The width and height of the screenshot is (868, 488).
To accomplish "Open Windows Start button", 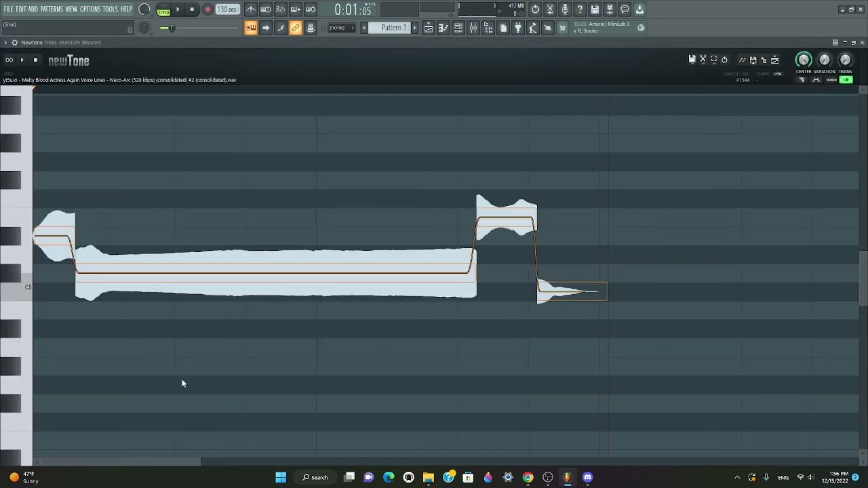I will click(281, 477).
